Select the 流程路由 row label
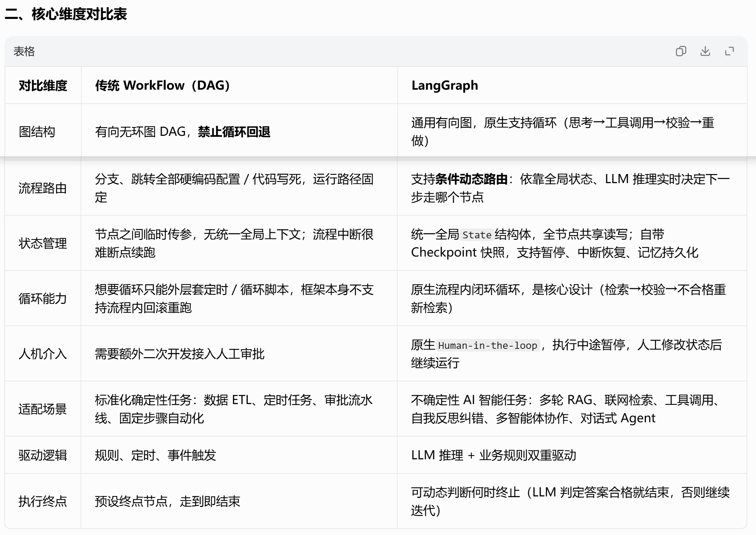 pos(43,188)
